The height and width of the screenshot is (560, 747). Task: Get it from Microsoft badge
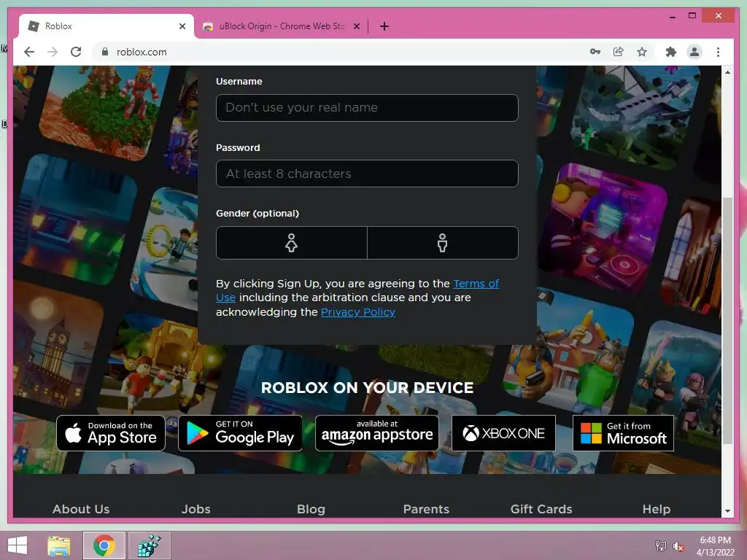pyautogui.click(x=623, y=433)
